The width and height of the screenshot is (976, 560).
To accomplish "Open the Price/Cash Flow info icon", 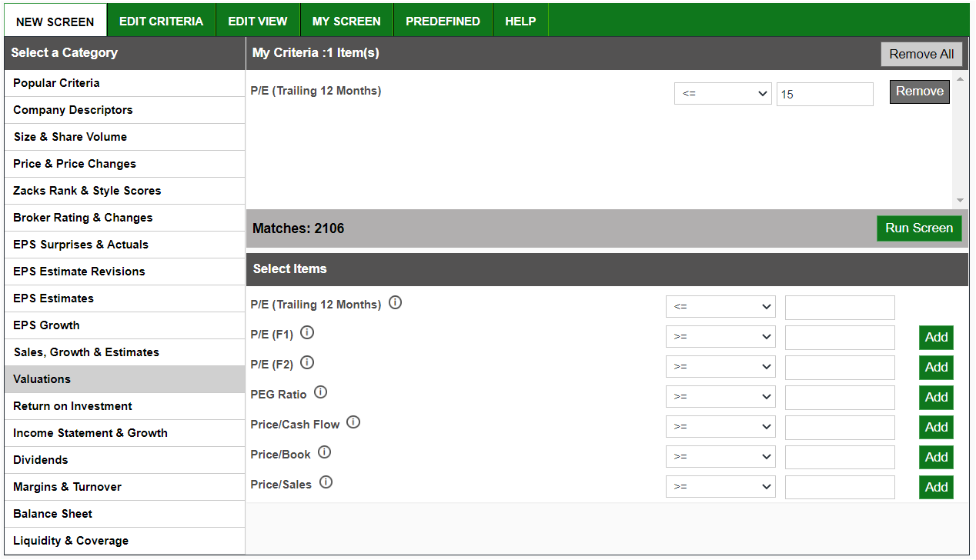I will (x=353, y=422).
